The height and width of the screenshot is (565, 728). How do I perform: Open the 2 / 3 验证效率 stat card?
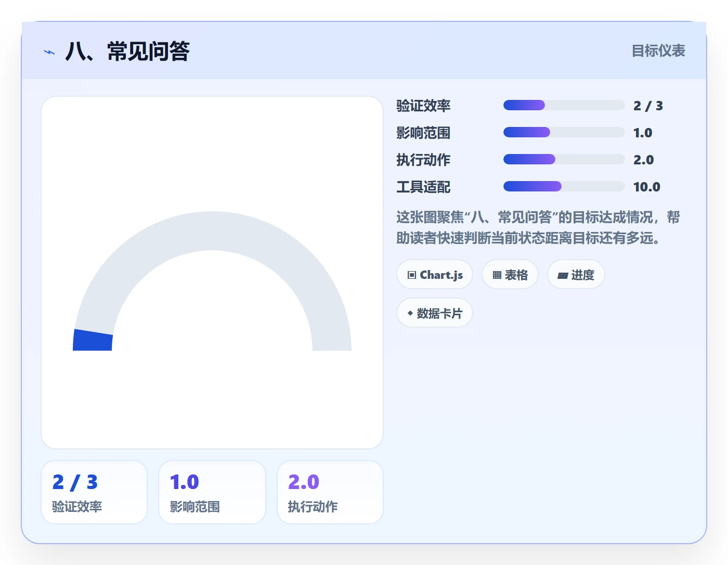click(94, 492)
